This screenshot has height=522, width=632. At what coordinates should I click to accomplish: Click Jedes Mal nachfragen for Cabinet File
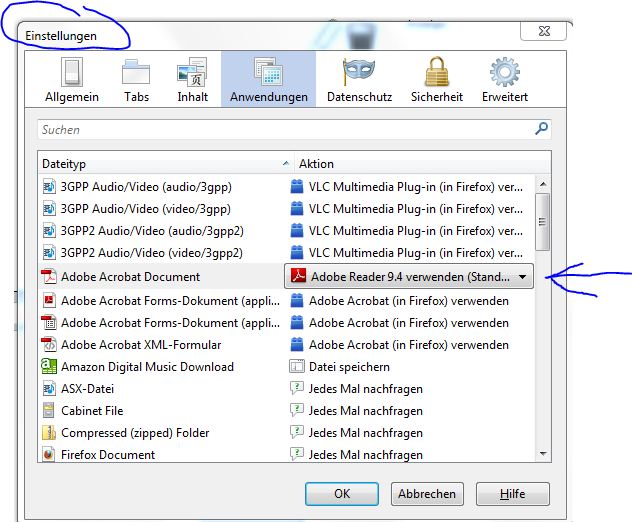pos(366,411)
